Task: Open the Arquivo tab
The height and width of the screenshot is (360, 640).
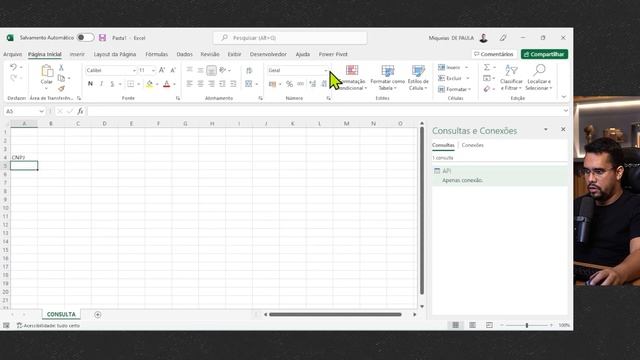Action: click(x=13, y=54)
